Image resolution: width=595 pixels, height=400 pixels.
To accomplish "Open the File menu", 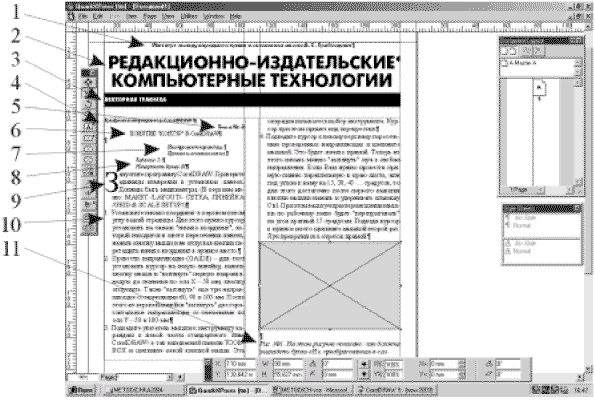I will pyautogui.click(x=83, y=17).
